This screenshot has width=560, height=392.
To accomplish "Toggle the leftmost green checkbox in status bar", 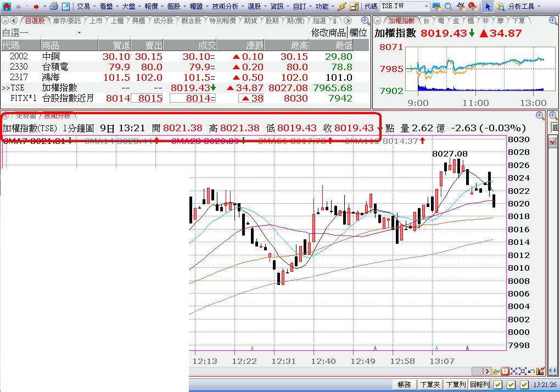I will (498, 385).
